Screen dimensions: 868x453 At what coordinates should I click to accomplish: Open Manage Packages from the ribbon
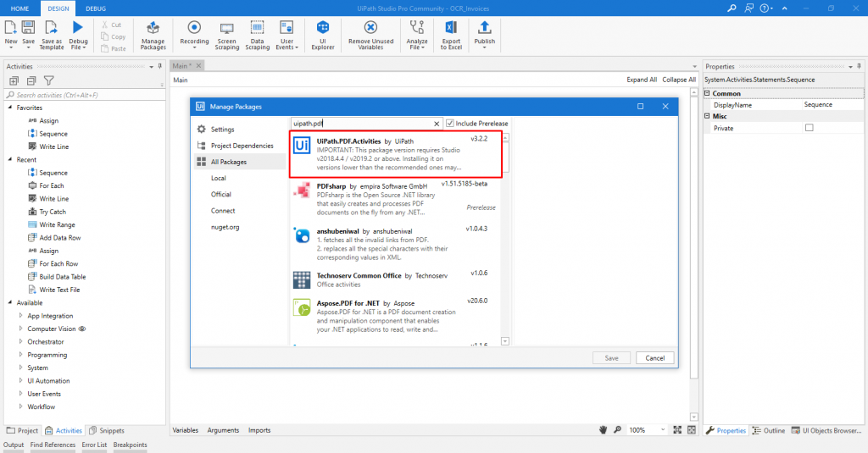[153, 36]
